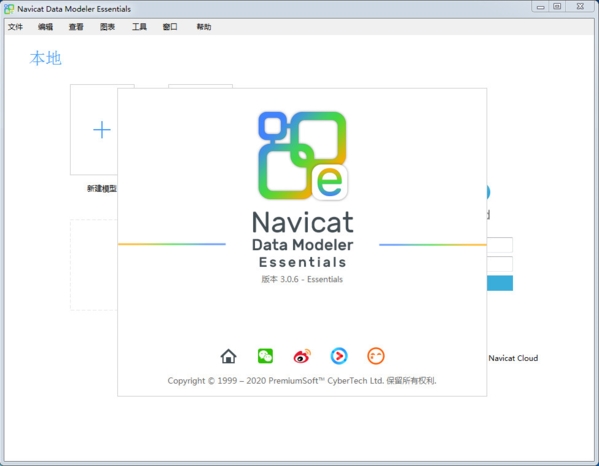599x466 pixels.
Task: Open the 文件 menu
Action: pyautogui.click(x=15, y=27)
